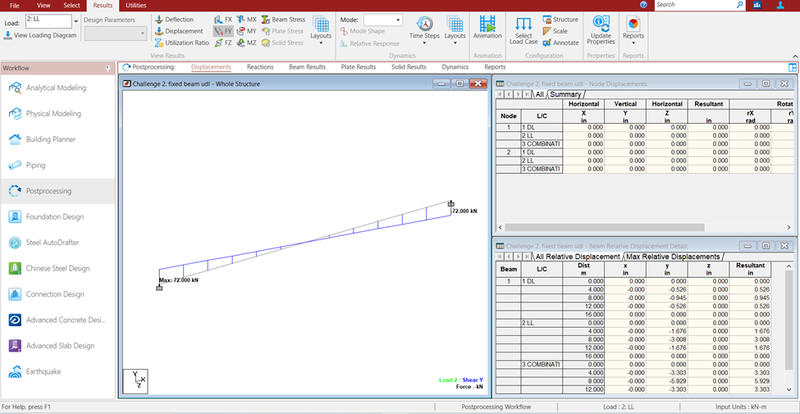
Task: Open Reports postprocessing page
Action: click(495, 67)
